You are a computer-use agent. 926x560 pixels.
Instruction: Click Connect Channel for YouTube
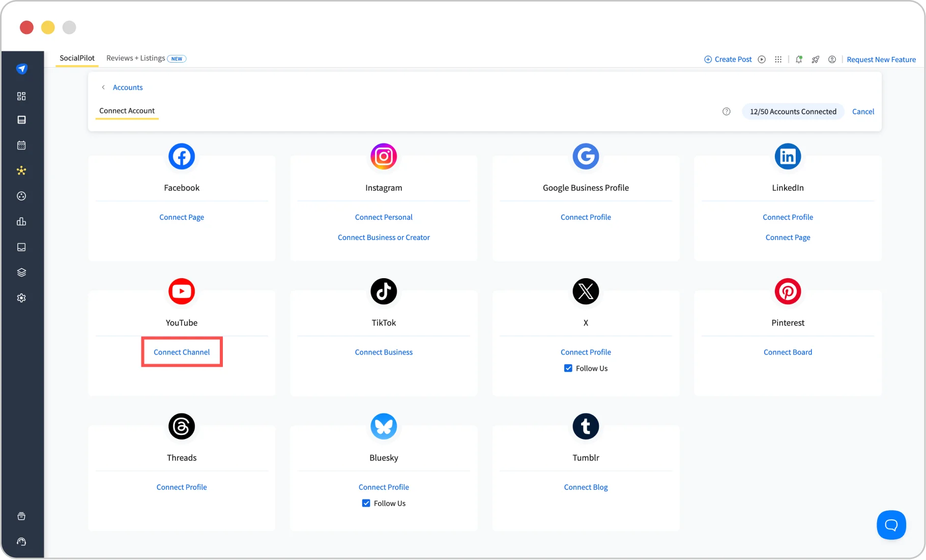click(182, 351)
